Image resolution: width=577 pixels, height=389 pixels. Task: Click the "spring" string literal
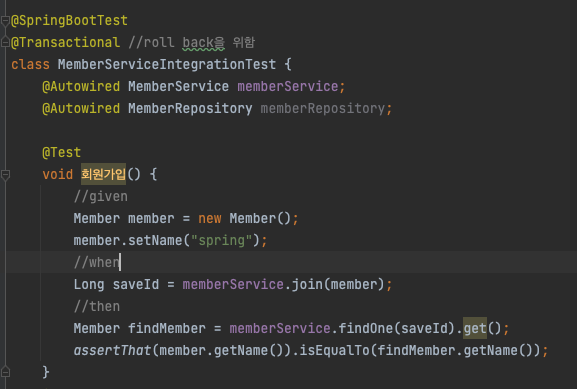tap(222, 240)
